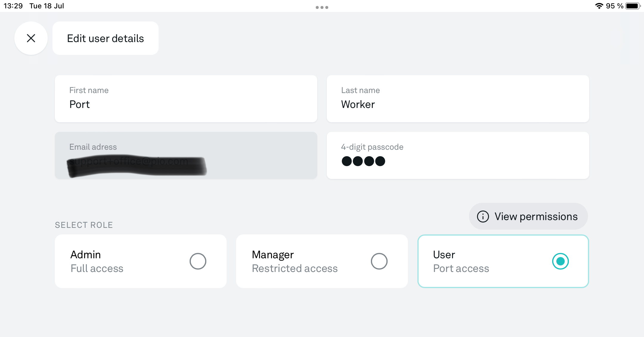
Task: Close the Edit user details screen
Action: point(31,38)
